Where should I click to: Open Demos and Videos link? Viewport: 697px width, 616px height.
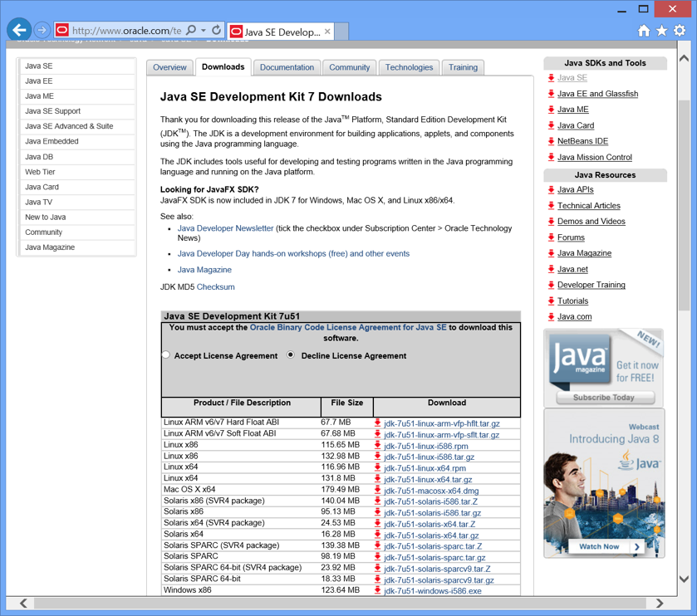point(591,221)
